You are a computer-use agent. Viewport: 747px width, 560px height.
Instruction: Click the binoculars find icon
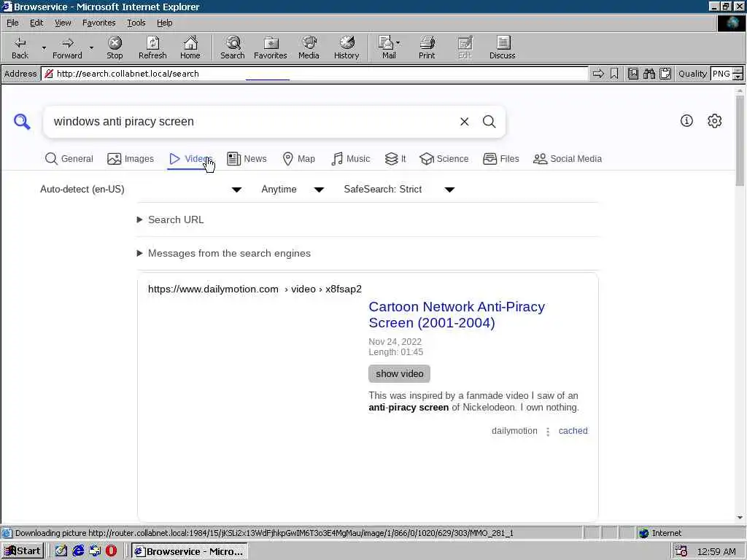pyautogui.click(x=649, y=74)
